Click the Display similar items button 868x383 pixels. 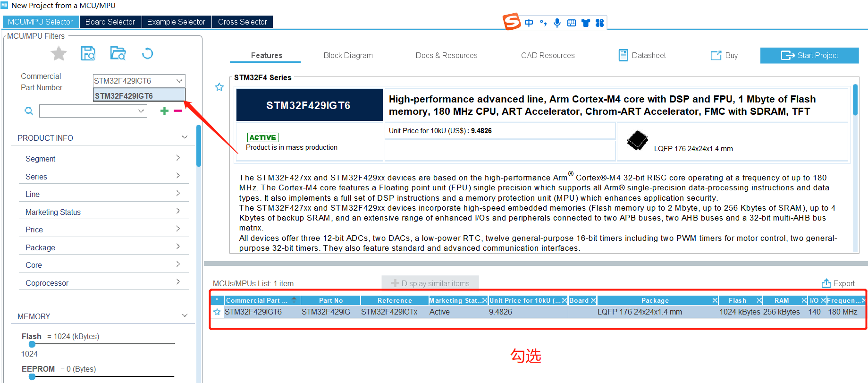430,283
